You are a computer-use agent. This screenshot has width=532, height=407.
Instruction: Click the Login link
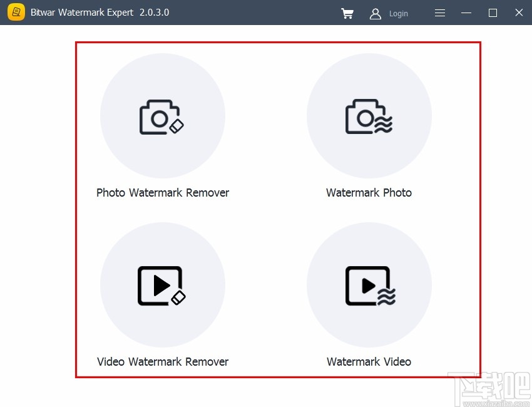pos(399,13)
